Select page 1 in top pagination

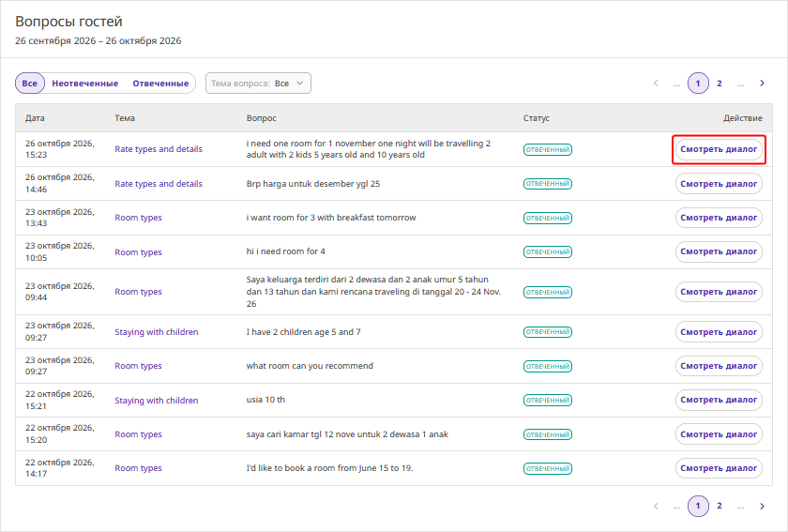[x=698, y=84]
